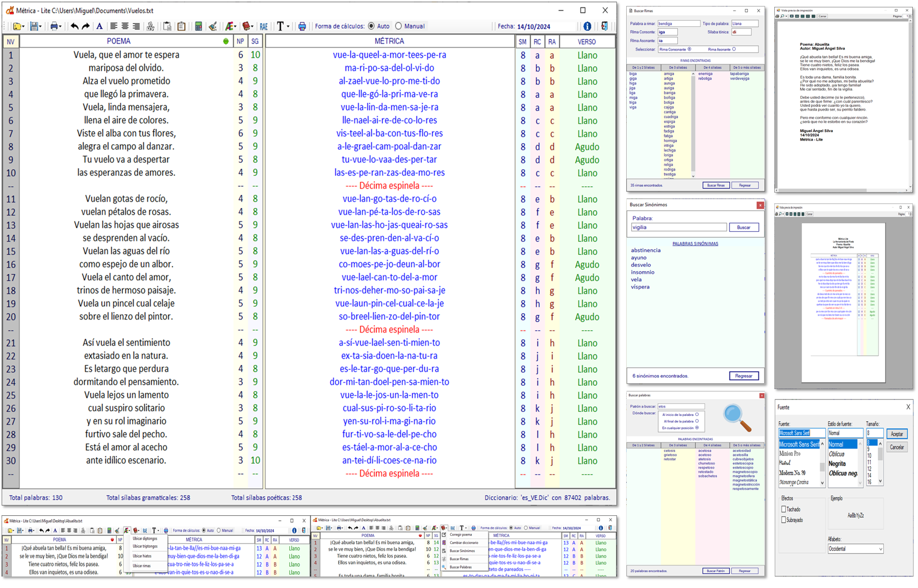This screenshot has width=918, height=588.
Task: Click 'Buscar' in the Buscar Sinónimos dialog
Action: click(744, 227)
